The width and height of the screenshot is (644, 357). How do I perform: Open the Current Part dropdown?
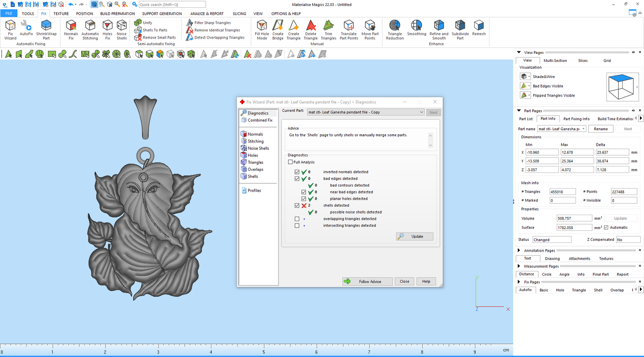pos(366,112)
